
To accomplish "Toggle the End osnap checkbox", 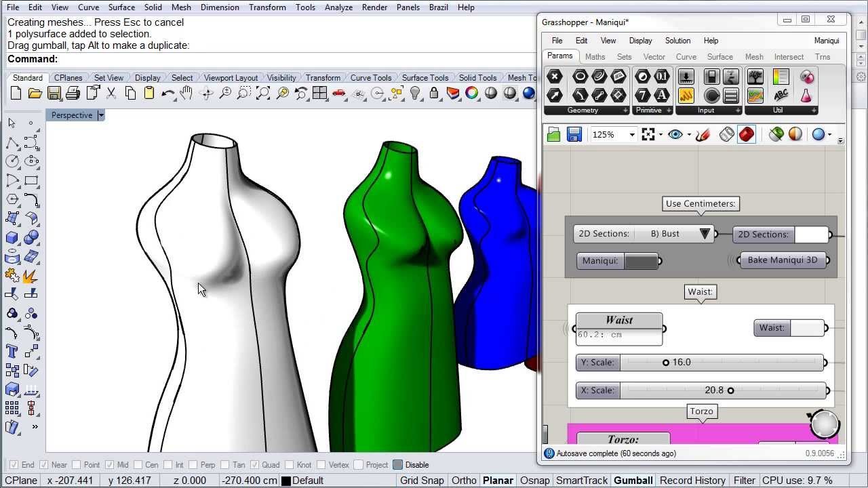I will tap(14, 465).
